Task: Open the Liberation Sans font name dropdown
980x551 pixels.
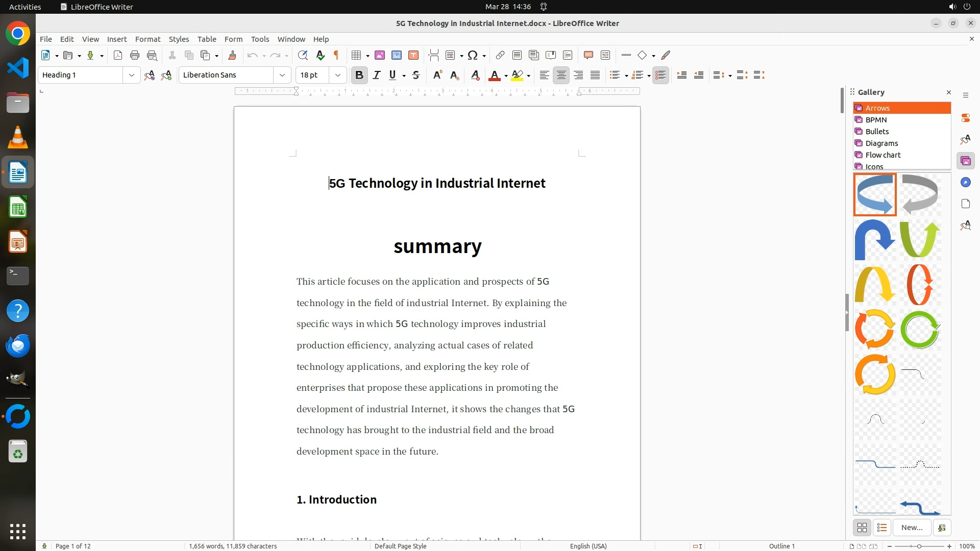Action: click(282, 75)
